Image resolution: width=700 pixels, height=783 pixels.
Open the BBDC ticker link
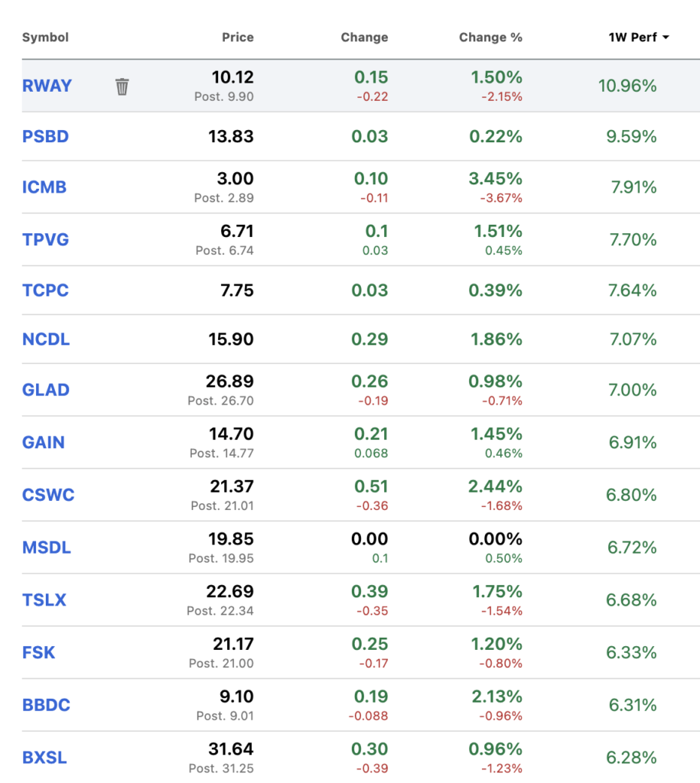[x=46, y=705]
